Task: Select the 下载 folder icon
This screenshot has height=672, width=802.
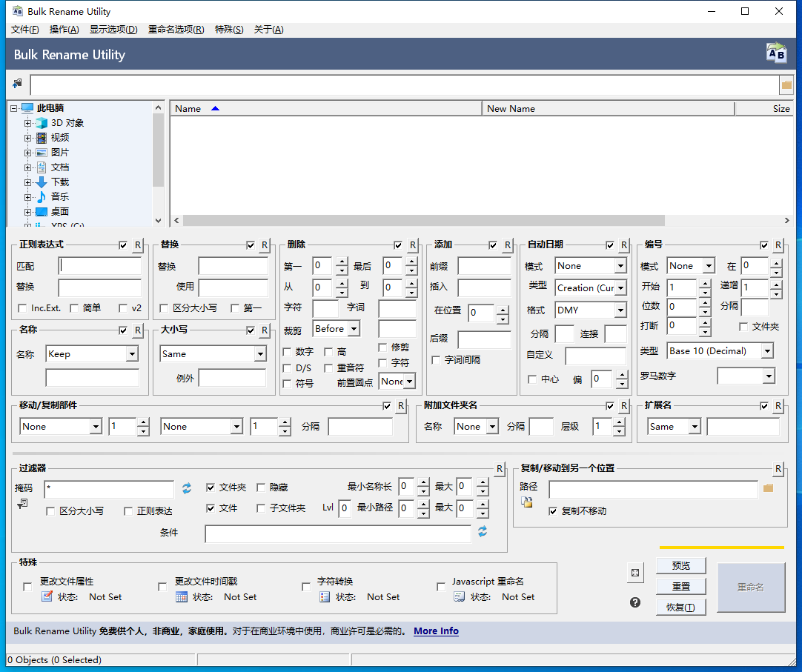Action: (42, 182)
